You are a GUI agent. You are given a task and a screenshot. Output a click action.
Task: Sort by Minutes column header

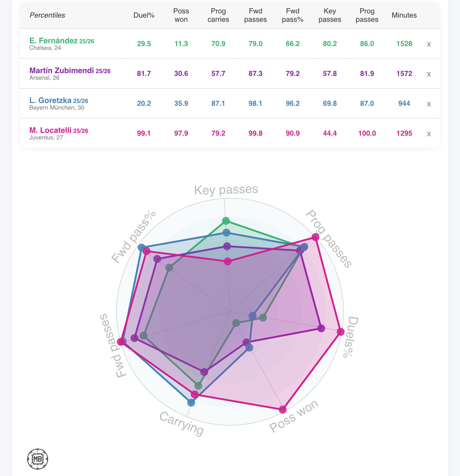click(404, 15)
